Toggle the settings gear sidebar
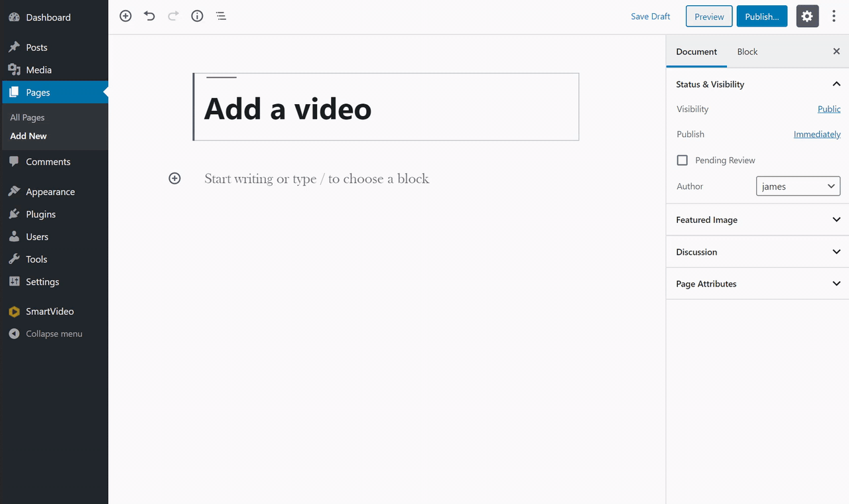 [807, 17]
